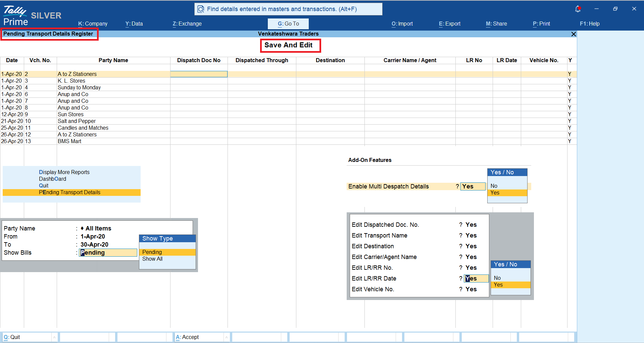Select the Salt and Pepper row

[x=288, y=121]
